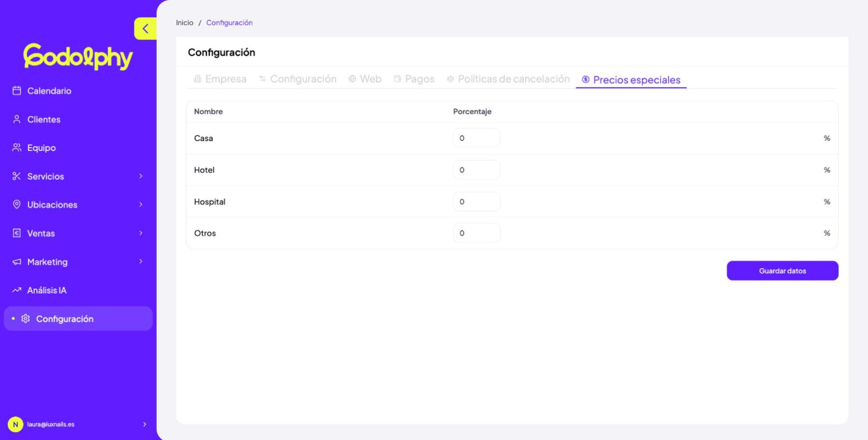Click the Hospital percentage input
868x440 pixels.
[x=476, y=201]
